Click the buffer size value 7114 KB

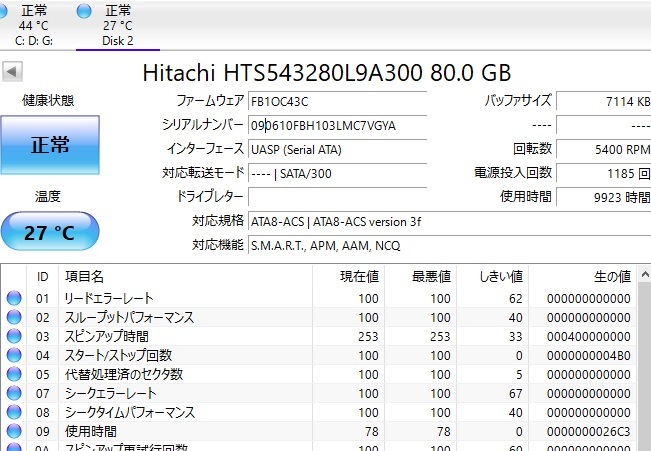click(x=604, y=101)
